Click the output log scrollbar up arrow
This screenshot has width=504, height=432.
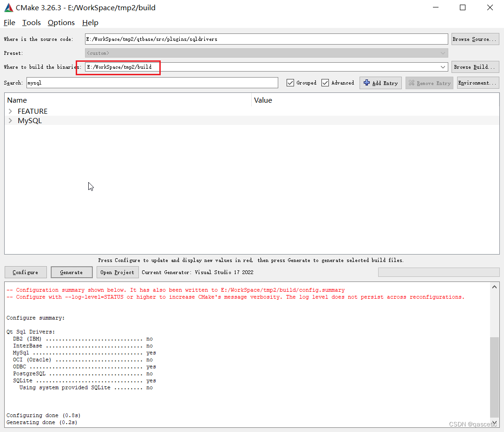494,287
